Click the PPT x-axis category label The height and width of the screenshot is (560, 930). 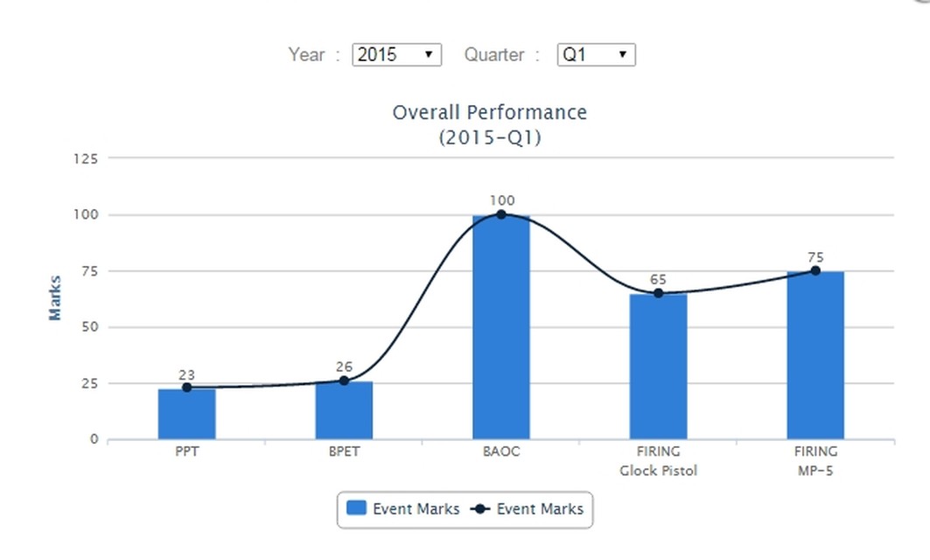point(186,451)
